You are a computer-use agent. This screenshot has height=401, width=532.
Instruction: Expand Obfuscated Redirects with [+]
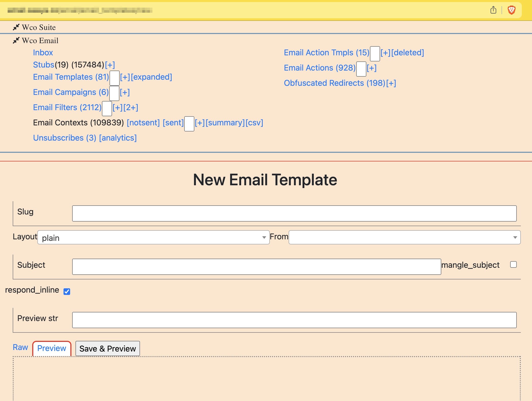pyautogui.click(x=392, y=83)
